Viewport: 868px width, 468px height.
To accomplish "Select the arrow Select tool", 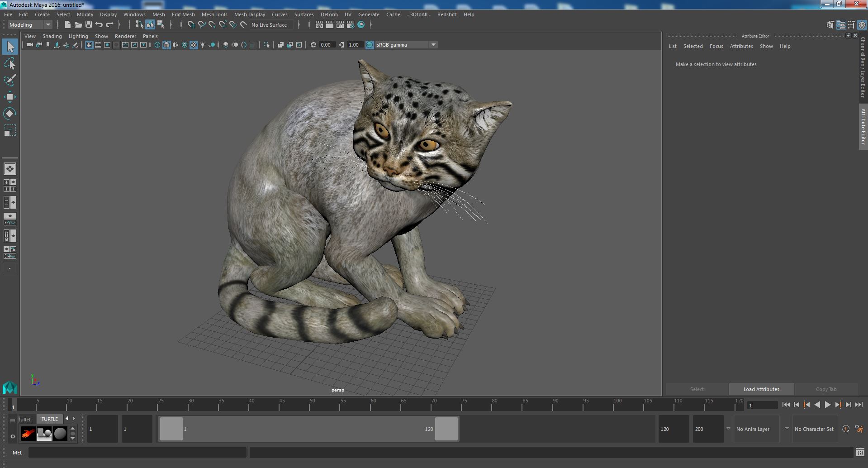I will click(10, 47).
